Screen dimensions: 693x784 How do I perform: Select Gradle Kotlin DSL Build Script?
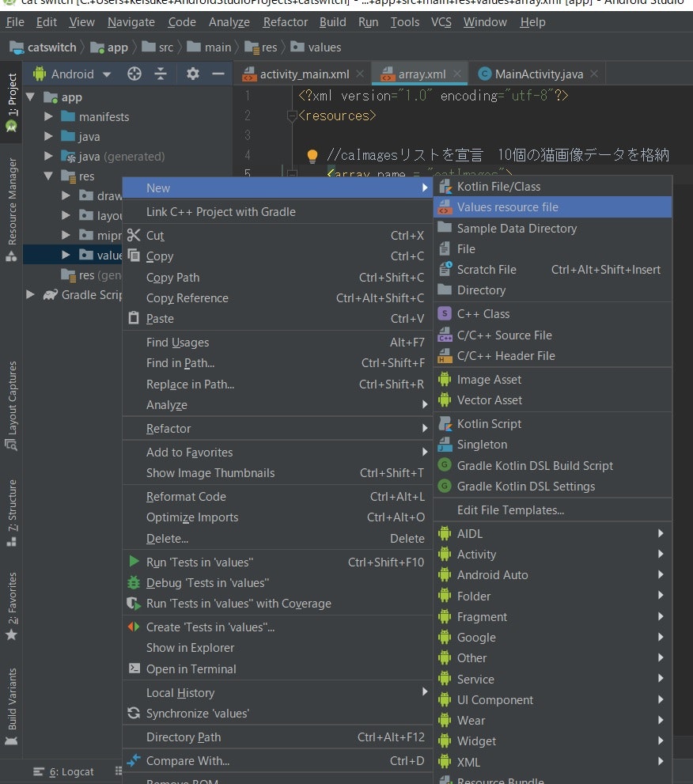point(552,465)
